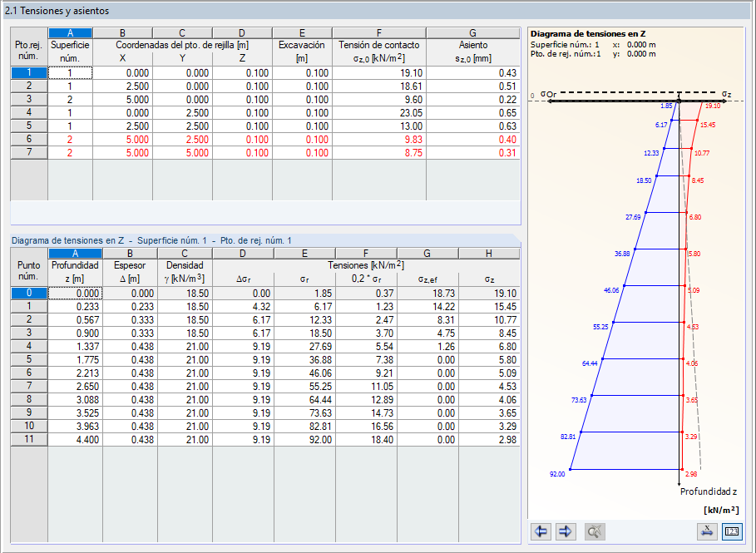
Task: Click red 19.10 label in diagram
Action: [713, 106]
